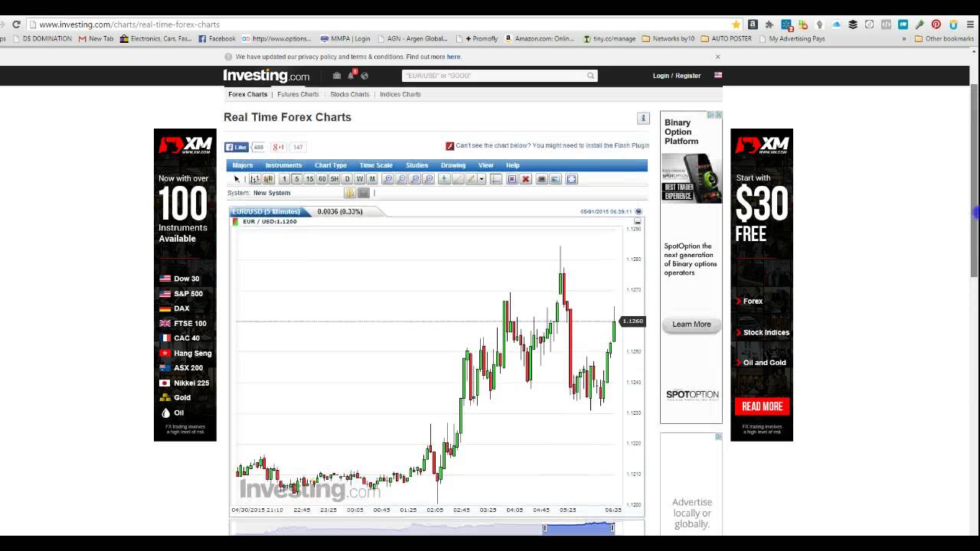
Task: Click the info icon beside page title
Action: click(x=643, y=118)
